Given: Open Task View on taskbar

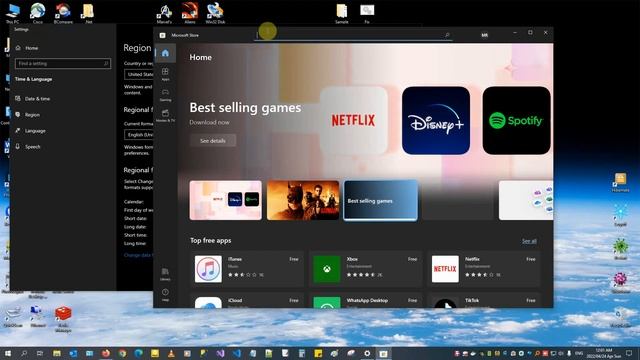Looking at the screenshot, I should [40, 353].
